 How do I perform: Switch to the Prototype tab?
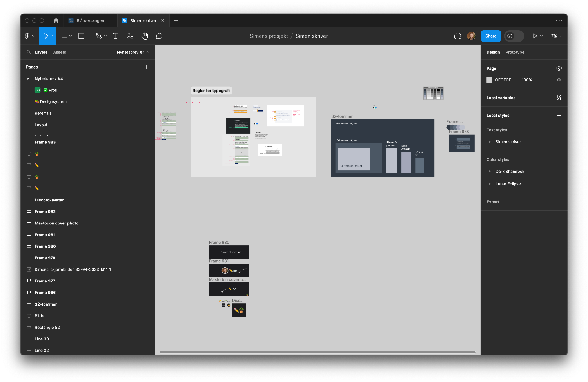(515, 52)
